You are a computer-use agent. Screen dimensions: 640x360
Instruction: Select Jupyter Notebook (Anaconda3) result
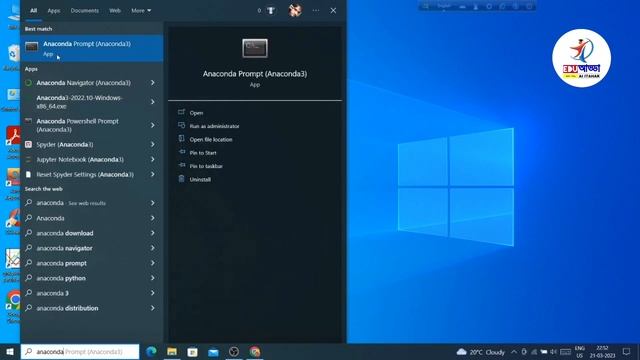[x=84, y=160]
